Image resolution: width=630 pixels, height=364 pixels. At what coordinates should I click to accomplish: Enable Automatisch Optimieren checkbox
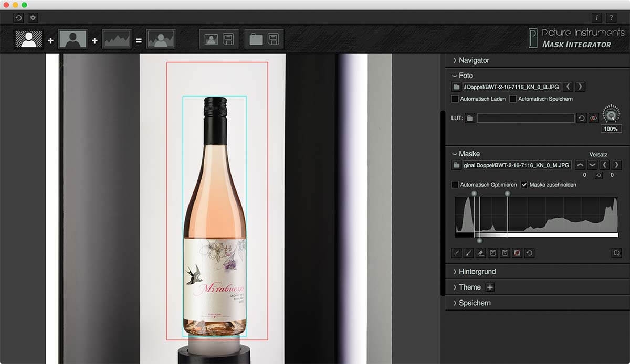(x=455, y=185)
